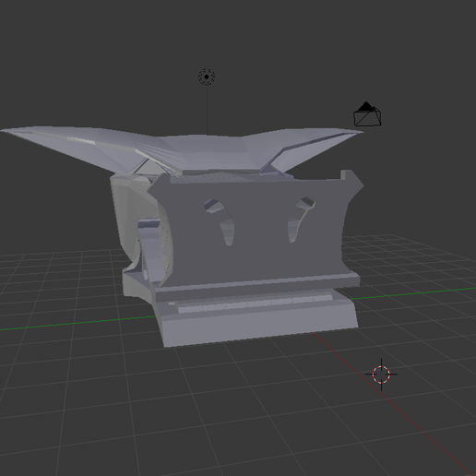Image resolution: width=476 pixels, height=476 pixels.
Task: Select the camera object in viewport
Action: tap(367, 113)
